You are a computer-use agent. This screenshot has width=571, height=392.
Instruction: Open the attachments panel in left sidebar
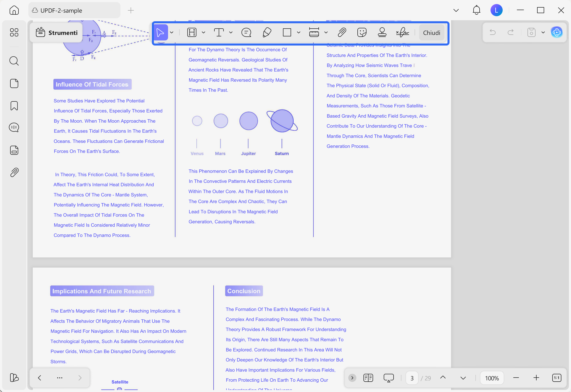tap(14, 172)
